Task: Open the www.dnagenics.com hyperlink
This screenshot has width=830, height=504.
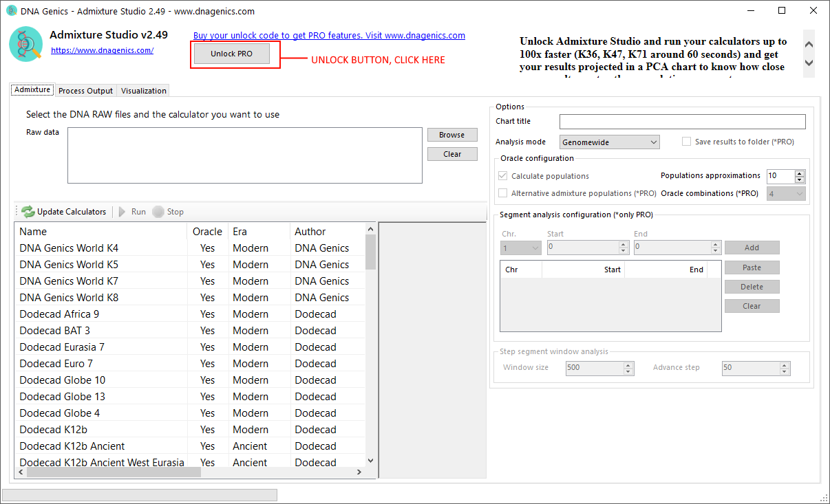Action: pos(102,50)
